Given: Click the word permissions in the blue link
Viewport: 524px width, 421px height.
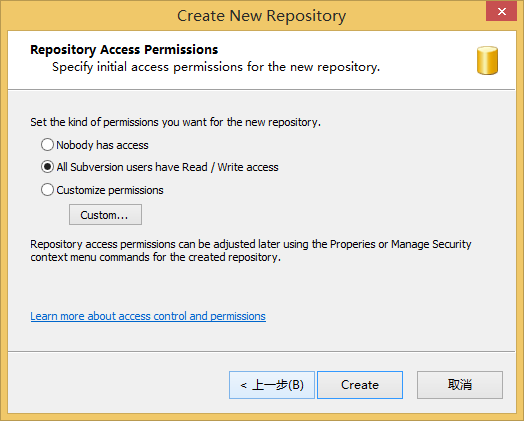Looking at the screenshot, I should point(238,316).
